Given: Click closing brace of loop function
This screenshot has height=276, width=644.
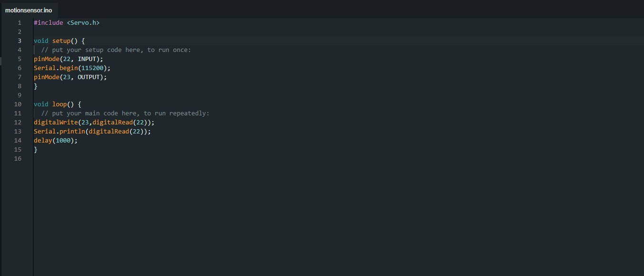Looking at the screenshot, I should point(36,150).
